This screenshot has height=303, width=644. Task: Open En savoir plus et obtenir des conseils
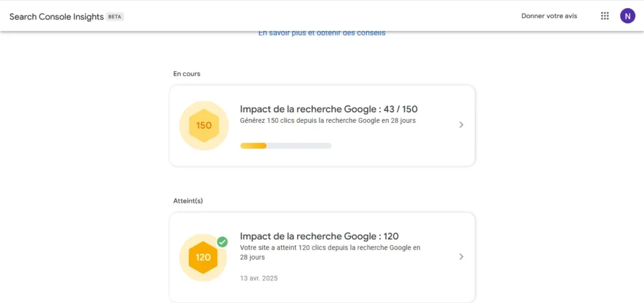point(322,33)
